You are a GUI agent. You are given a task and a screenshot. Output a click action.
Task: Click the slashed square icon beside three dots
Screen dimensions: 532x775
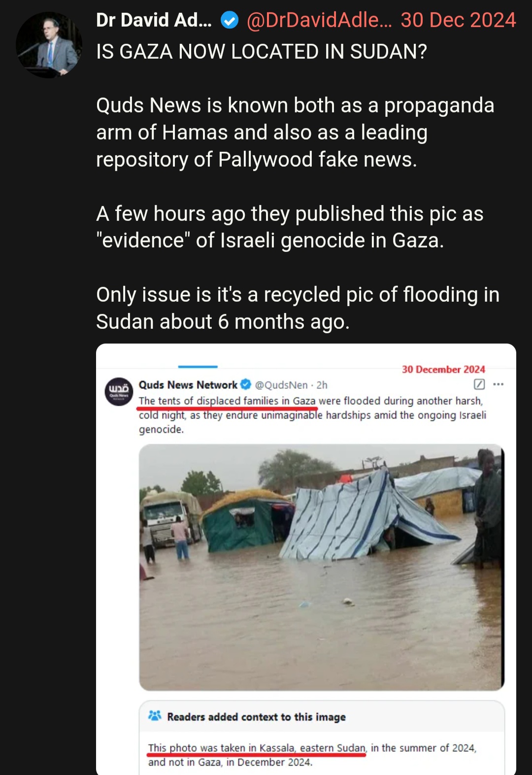[479, 385]
